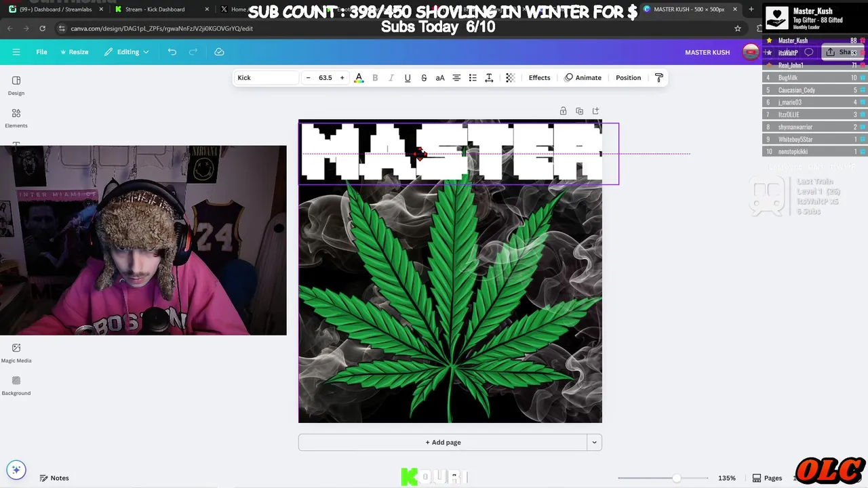
Task: Click the MASTER KUSH design title
Action: (x=707, y=52)
